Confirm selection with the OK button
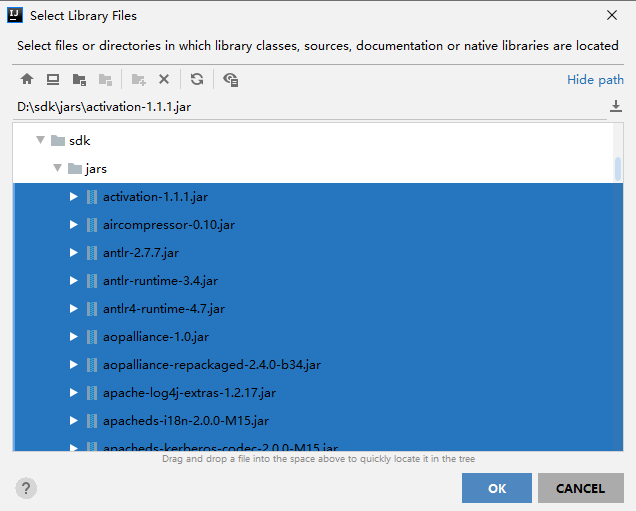This screenshot has height=511, width=636. [x=497, y=488]
